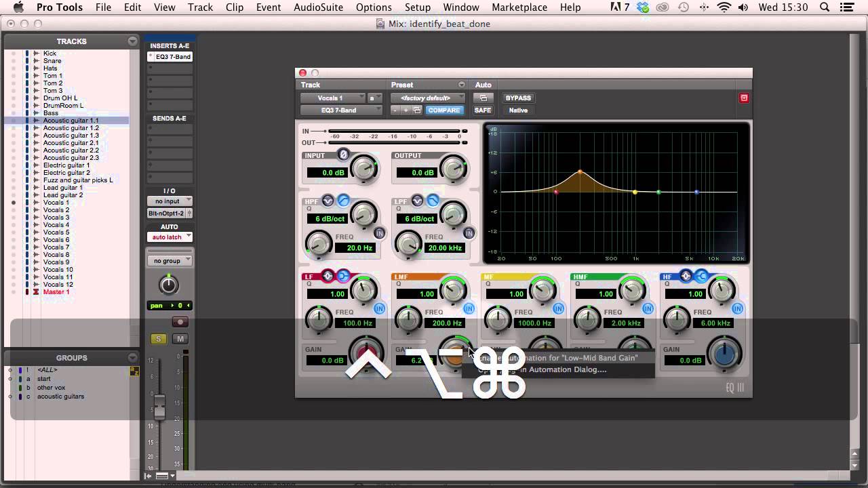
Task: Click the BYPASS button
Action: click(x=518, y=98)
